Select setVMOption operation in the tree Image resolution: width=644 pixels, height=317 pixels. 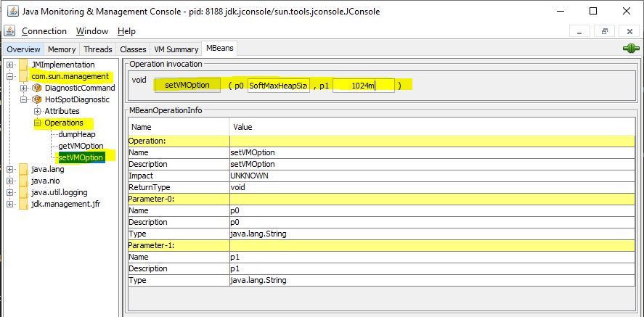click(x=81, y=157)
